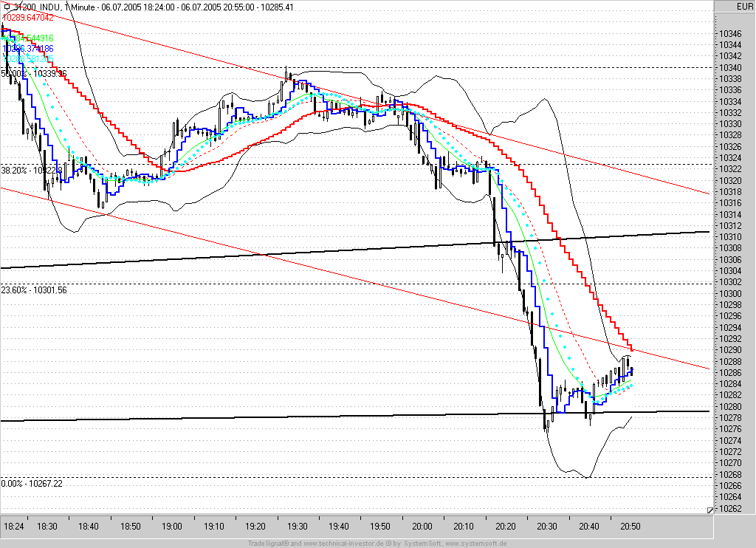Click the 10290 price axis label
756x548 pixels.
(x=730, y=350)
